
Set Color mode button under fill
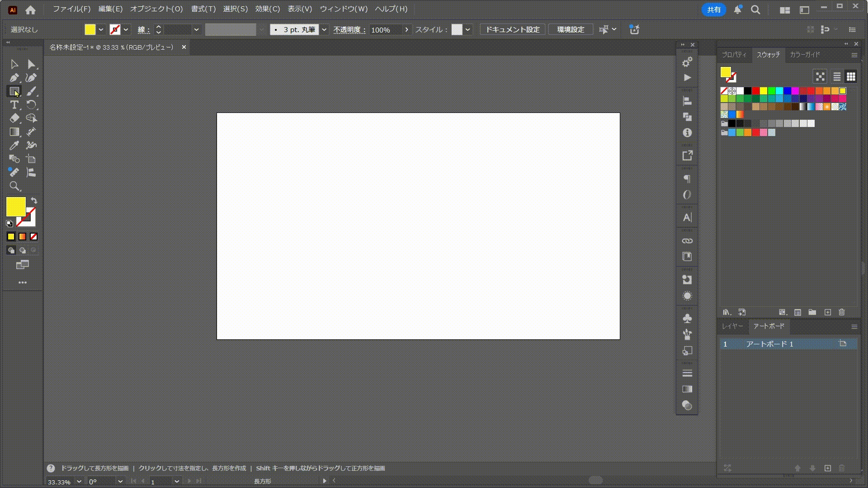(x=11, y=236)
